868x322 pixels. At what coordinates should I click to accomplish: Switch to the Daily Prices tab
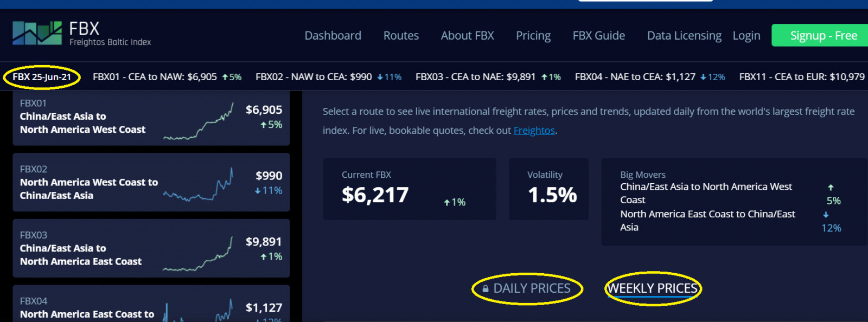click(x=532, y=288)
